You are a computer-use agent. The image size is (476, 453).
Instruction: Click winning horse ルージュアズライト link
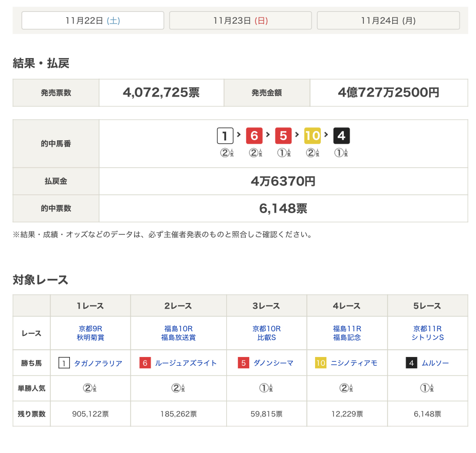186,363
